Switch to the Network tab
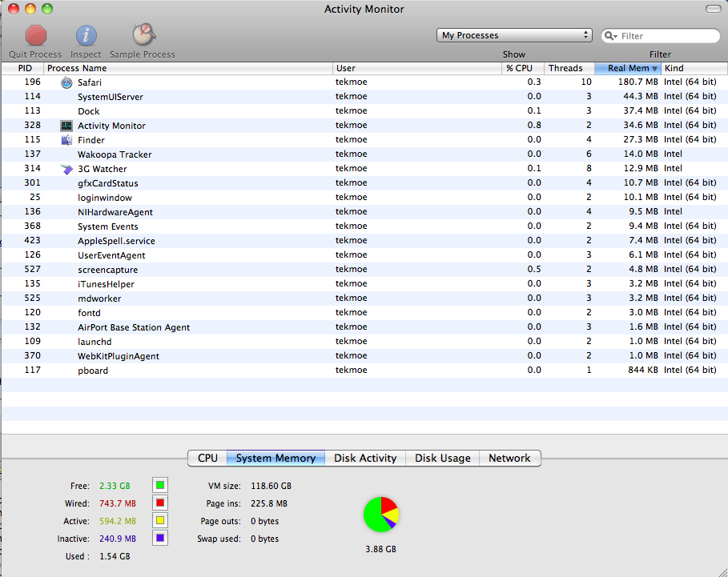This screenshot has width=728, height=577. click(509, 458)
